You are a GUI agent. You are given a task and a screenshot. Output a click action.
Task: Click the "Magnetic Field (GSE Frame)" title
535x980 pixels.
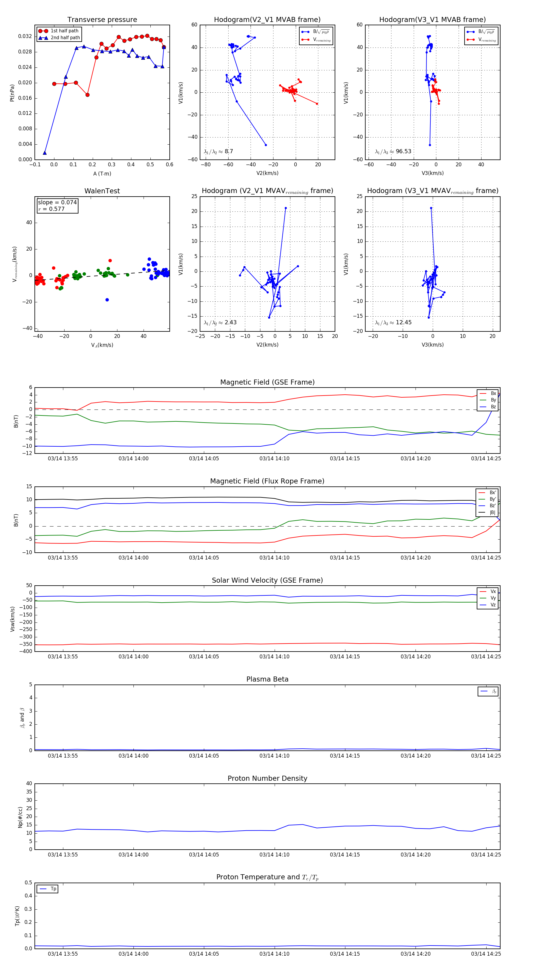pos(267,382)
